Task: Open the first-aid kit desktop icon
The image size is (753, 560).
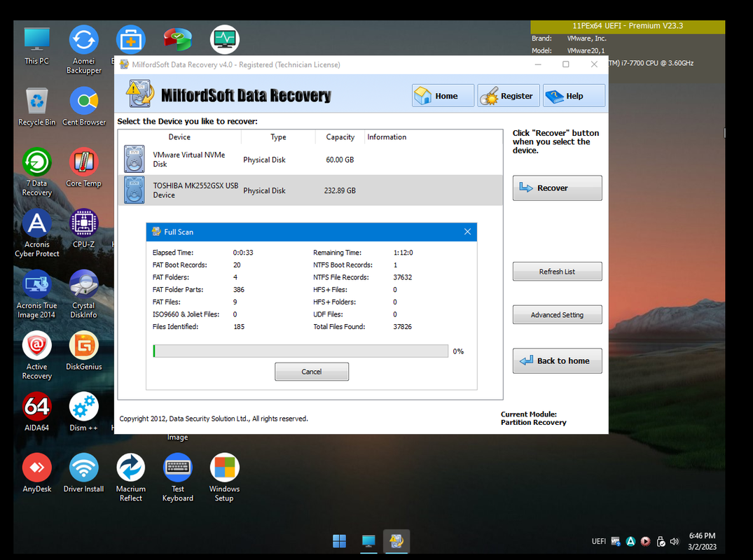Action: [130, 39]
